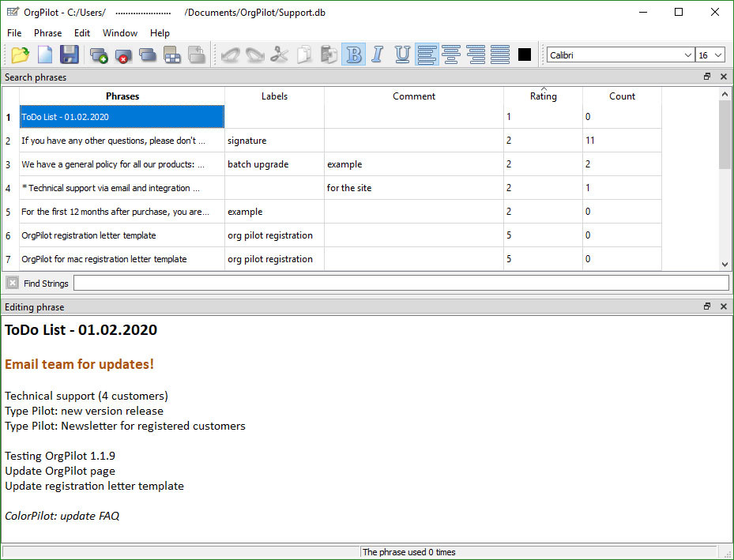
Task: Select 'OrgPilot for mac registration letter template'
Action: coord(122,259)
